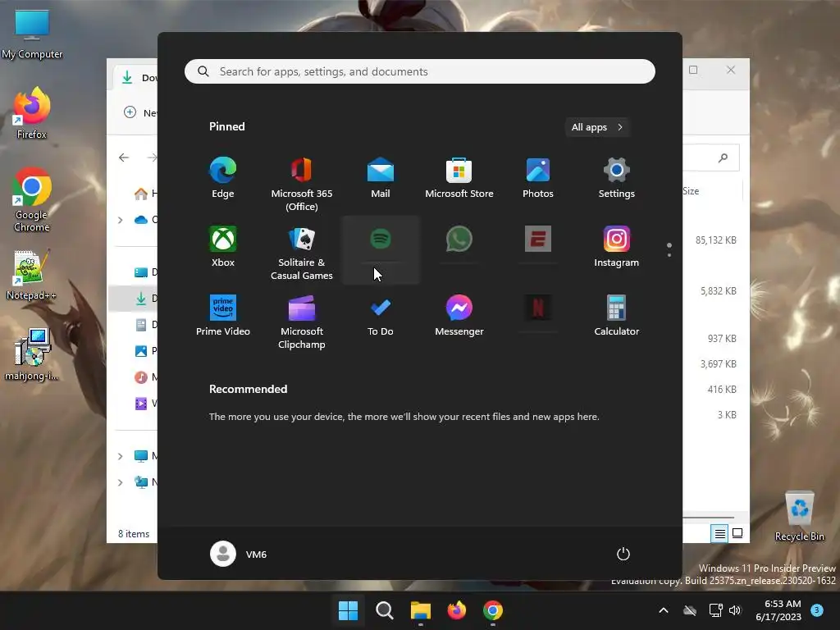Launch Messenger from Pinned

coord(459,316)
